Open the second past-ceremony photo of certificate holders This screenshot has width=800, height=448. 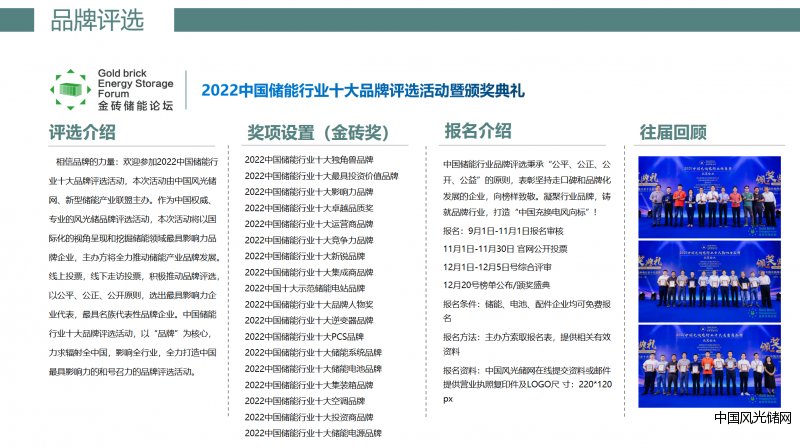click(709, 282)
